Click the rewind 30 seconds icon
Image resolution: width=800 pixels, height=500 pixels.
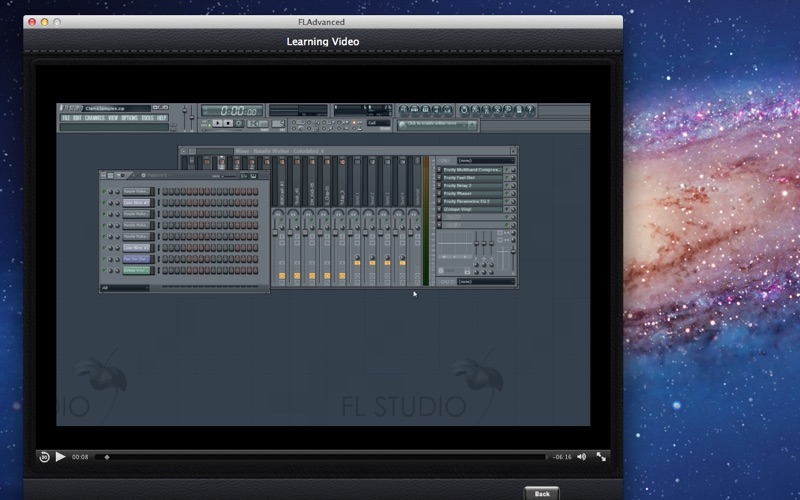point(44,457)
